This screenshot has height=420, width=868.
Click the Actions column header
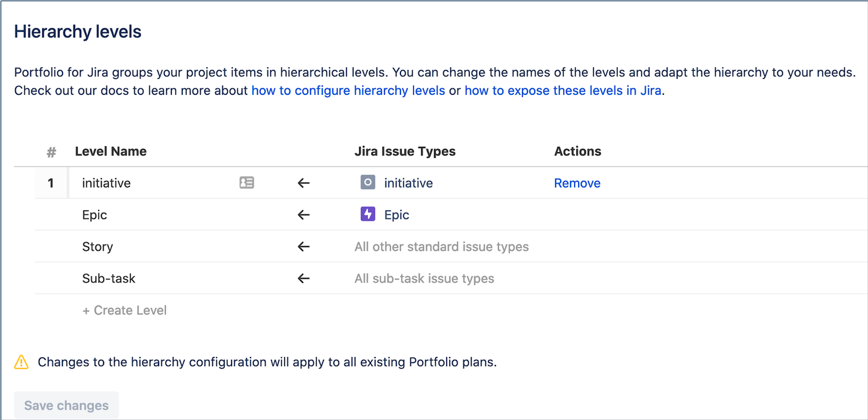coord(578,151)
